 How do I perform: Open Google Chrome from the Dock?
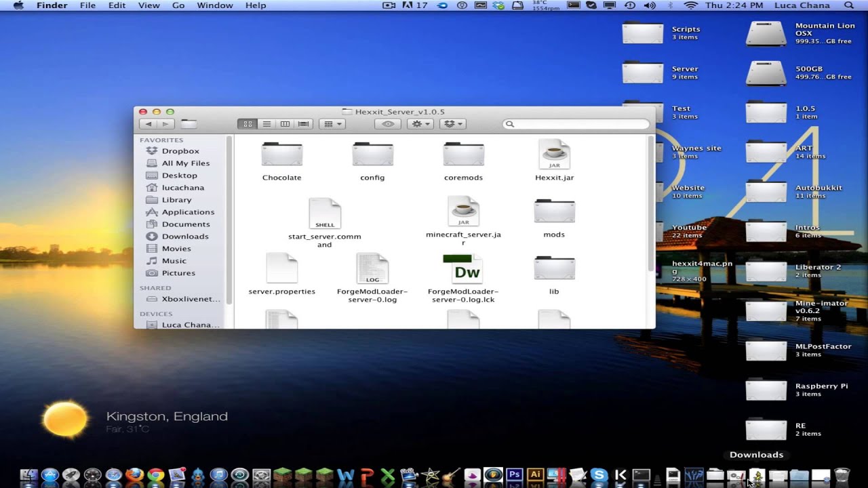[x=155, y=476]
